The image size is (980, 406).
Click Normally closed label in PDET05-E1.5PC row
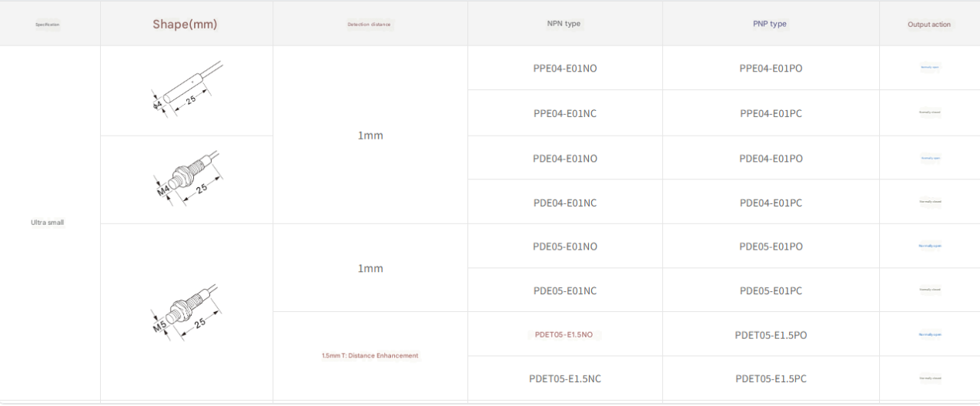[929, 378]
